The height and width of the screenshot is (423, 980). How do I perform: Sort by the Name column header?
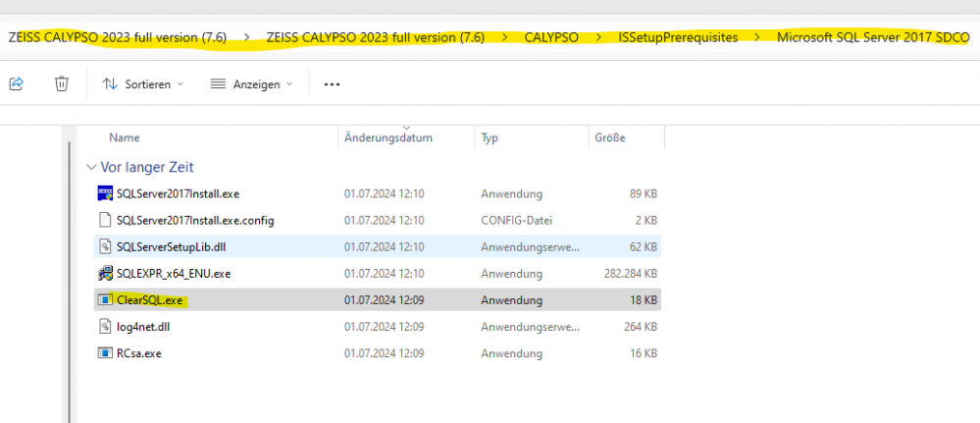tap(125, 137)
